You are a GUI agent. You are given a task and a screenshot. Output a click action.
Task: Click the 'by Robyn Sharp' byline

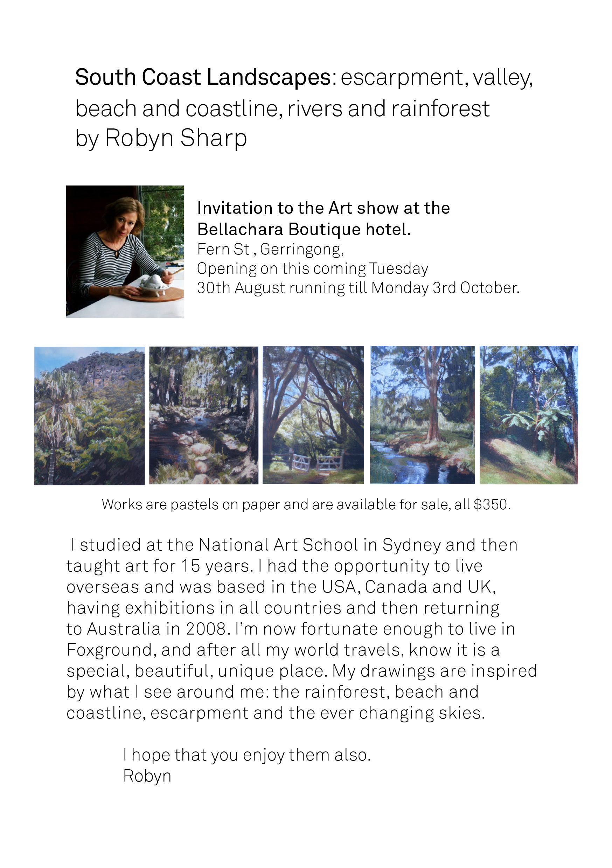(x=161, y=138)
